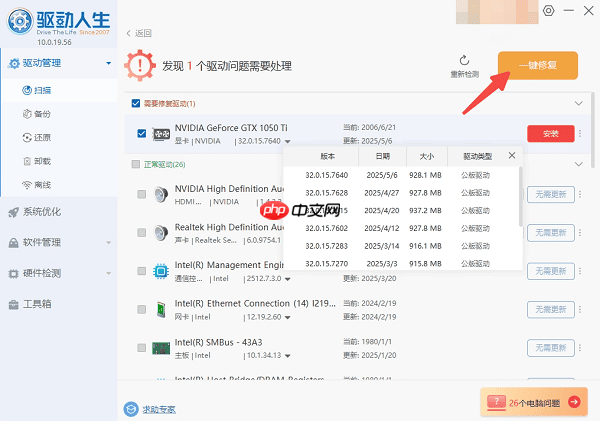Click the NVIDIA High Definition Audio speaker icon
600x421 pixels.
pyautogui.click(x=161, y=194)
